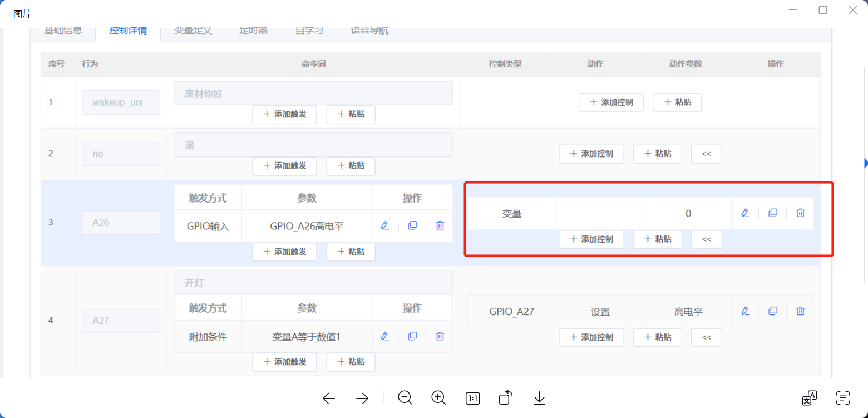The image size is (868, 418).
Task: Show the image at 1:1 actual size
Action: 472,398
